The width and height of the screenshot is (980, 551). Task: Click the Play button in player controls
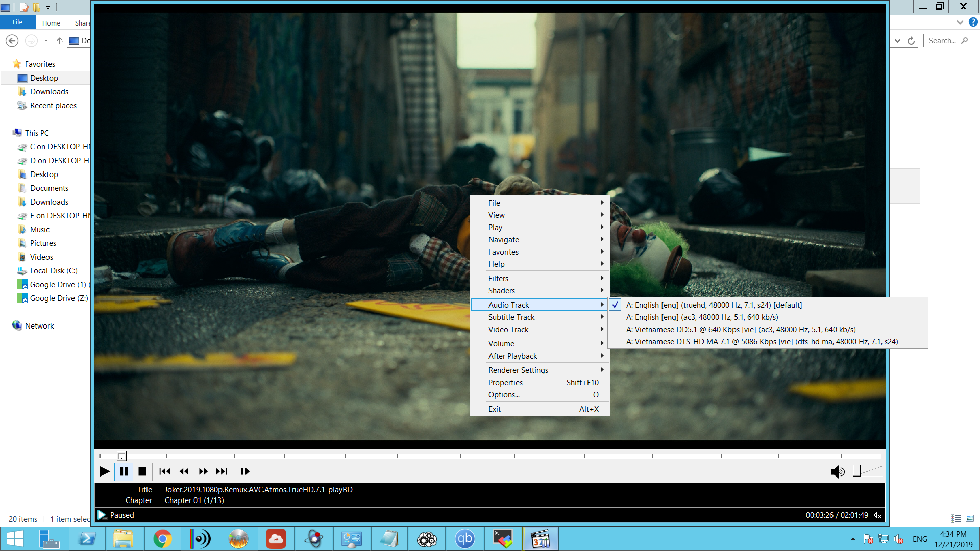coord(105,471)
